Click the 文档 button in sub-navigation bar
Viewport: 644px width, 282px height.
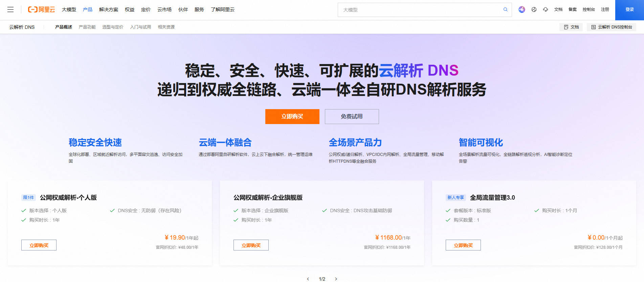(x=571, y=27)
